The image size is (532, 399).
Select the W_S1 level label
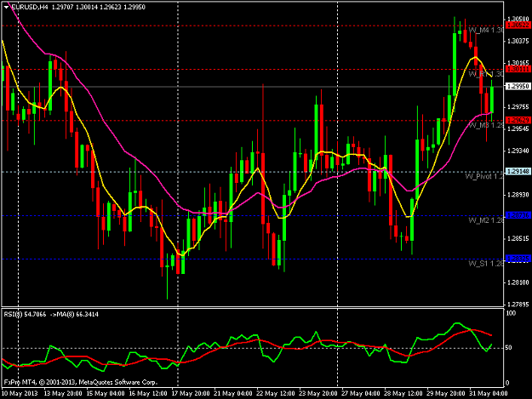(486, 264)
